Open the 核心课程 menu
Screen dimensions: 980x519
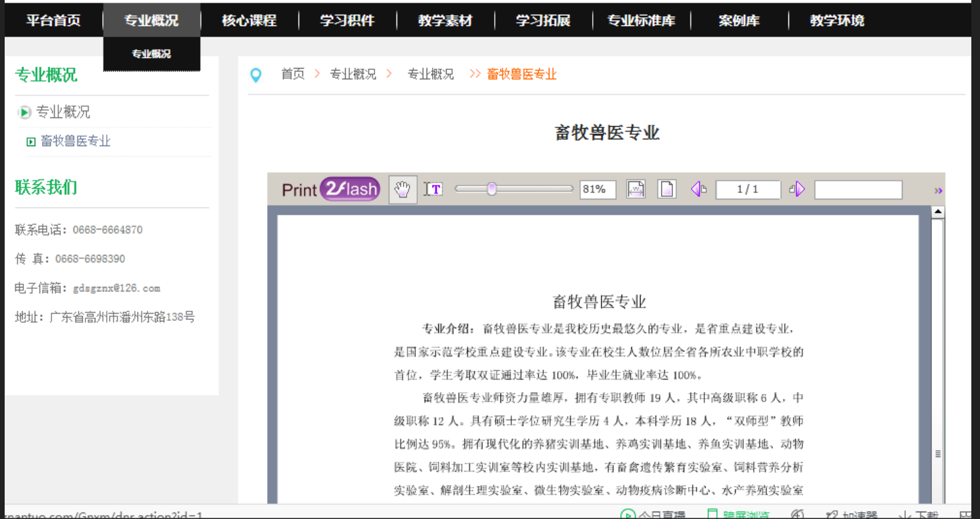coord(249,21)
